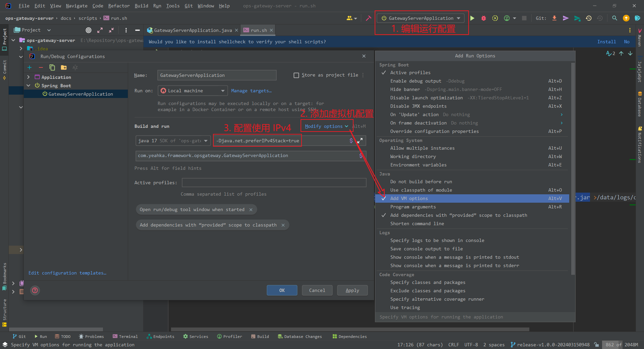Toggle the Store as project file checkbox
This screenshot has width=644, height=349.
click(x=297, y=75)
